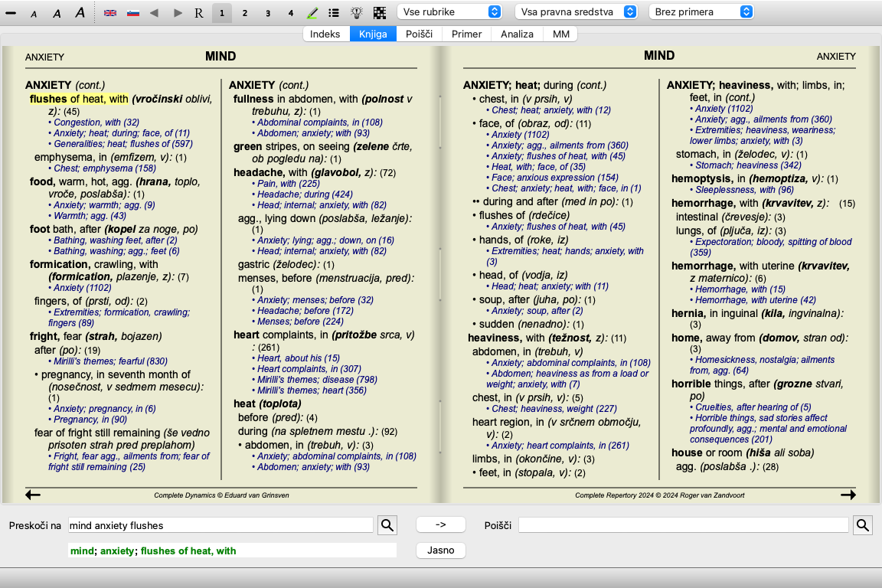Click the green highlighter pen icon
Image resolution: width=882 pixels, height=588 pixels.
[312, 13]
